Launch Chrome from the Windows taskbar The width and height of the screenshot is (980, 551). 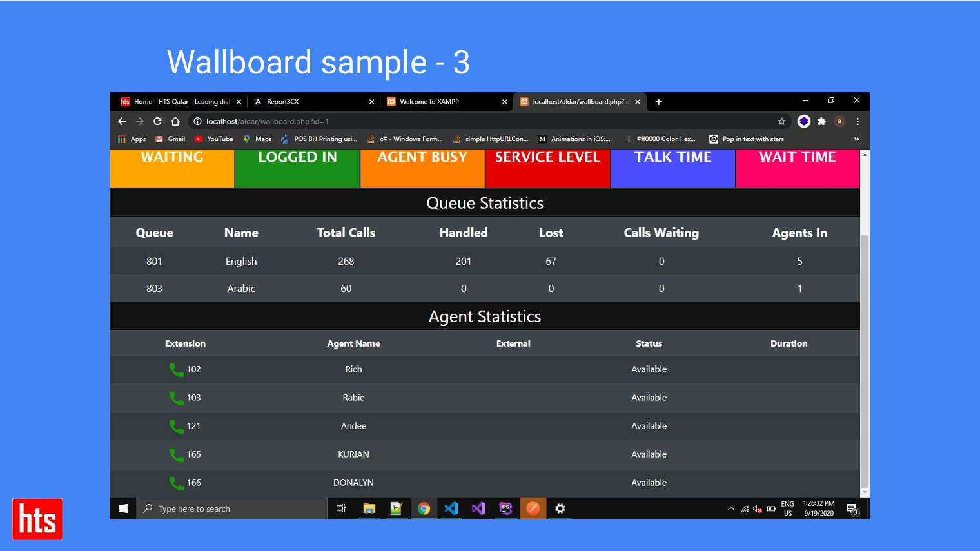(424, 508)
